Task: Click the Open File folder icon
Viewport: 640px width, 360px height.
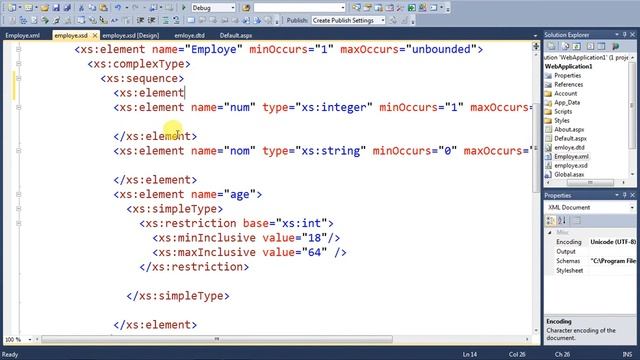Action: point(44,8)
